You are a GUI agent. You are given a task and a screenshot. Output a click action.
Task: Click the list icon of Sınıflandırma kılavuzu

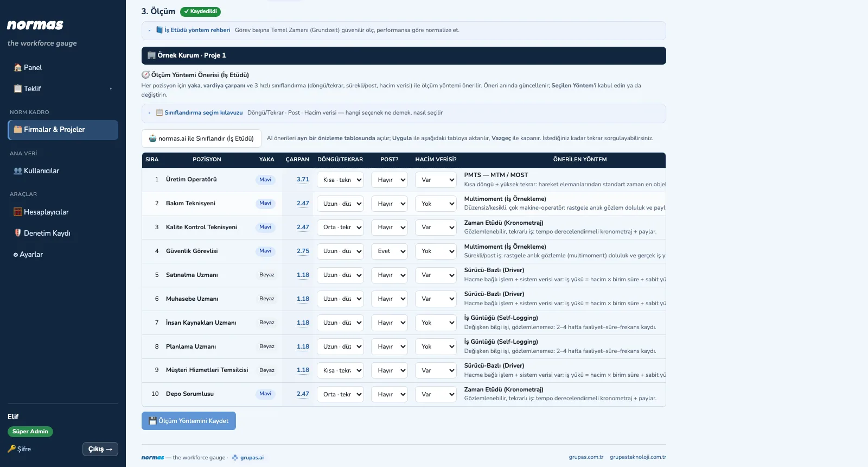click(159, 113)
